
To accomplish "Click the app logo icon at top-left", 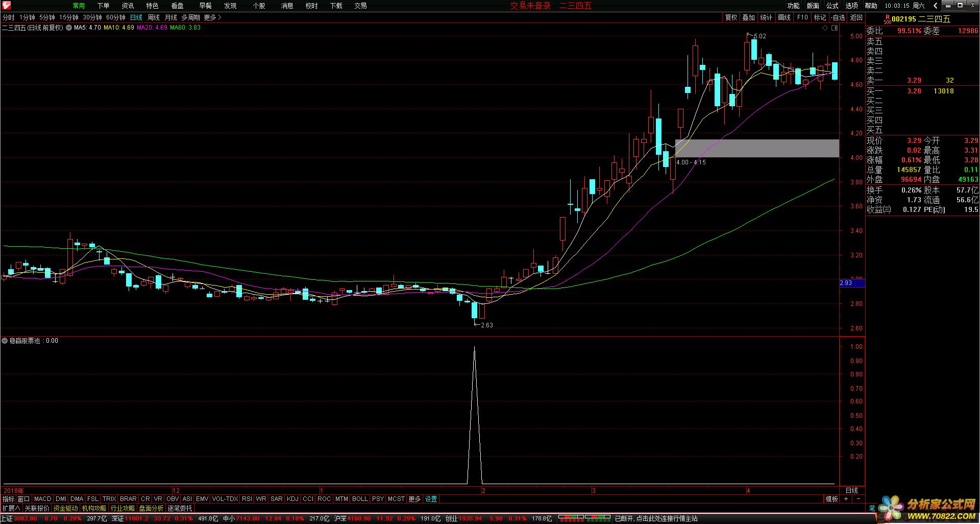I will coord(6,6).
